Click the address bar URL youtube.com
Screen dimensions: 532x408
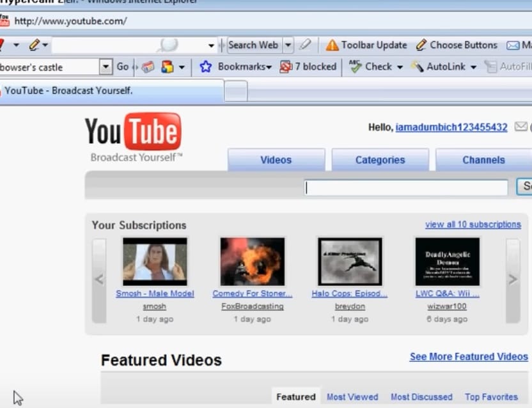70,21
